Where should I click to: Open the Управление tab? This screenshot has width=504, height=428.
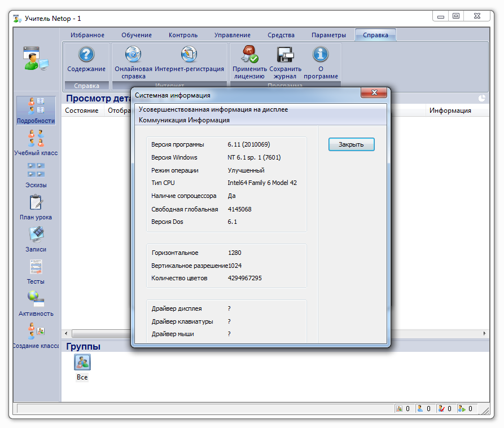[232, 35]
